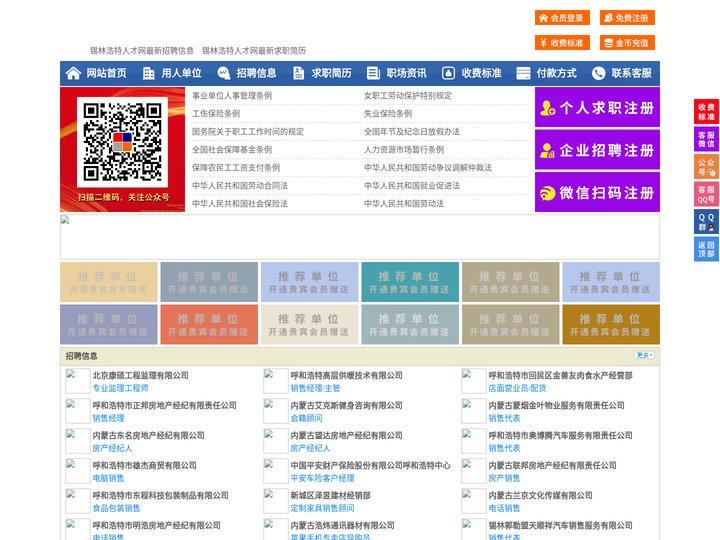The height and width of the screenshot is (540, 720).
Task: Open 女职工劳动保护特别规定 link
Action: pyautogui.click(x=408, y=96)
